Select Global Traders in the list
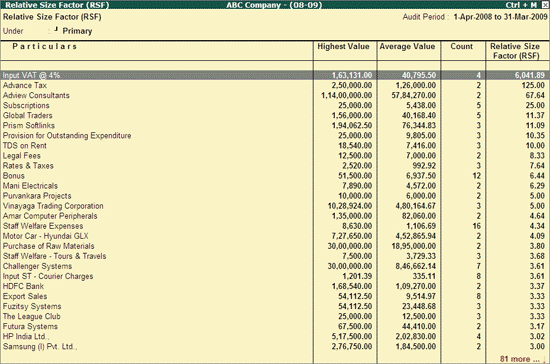The image size is (550, 364). click(x=275, y=115)
